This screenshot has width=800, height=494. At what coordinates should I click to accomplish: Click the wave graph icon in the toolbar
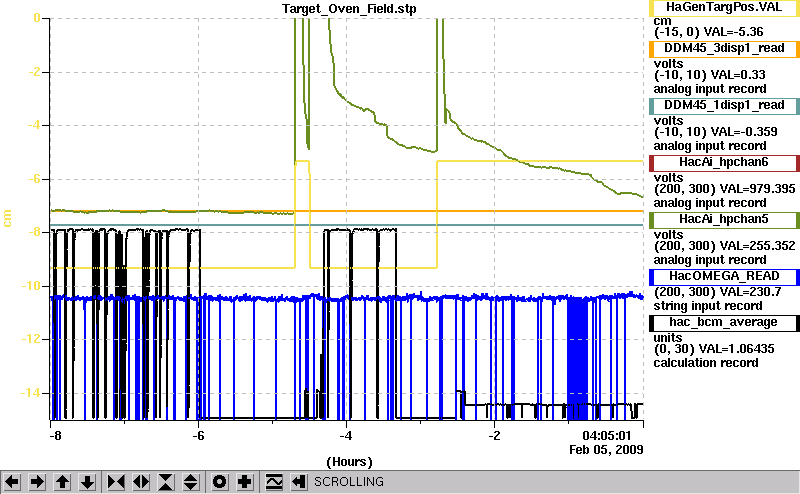[x=274, y=482]
